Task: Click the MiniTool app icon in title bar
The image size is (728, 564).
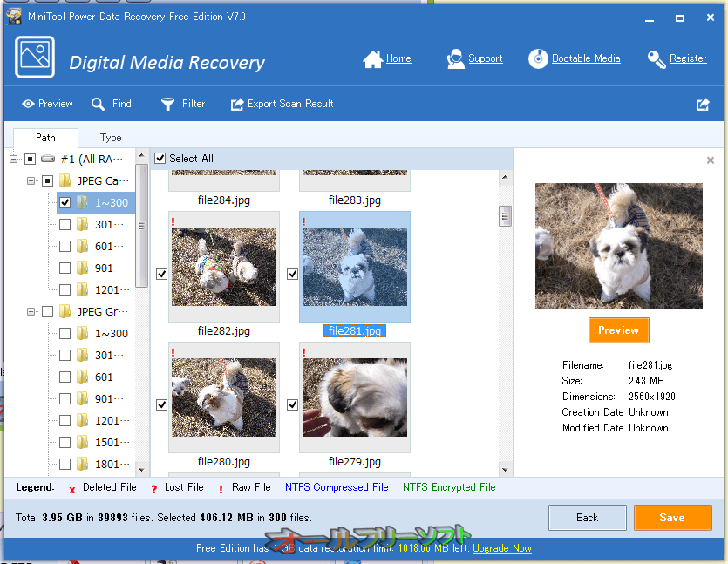Action: pos(14,17)
